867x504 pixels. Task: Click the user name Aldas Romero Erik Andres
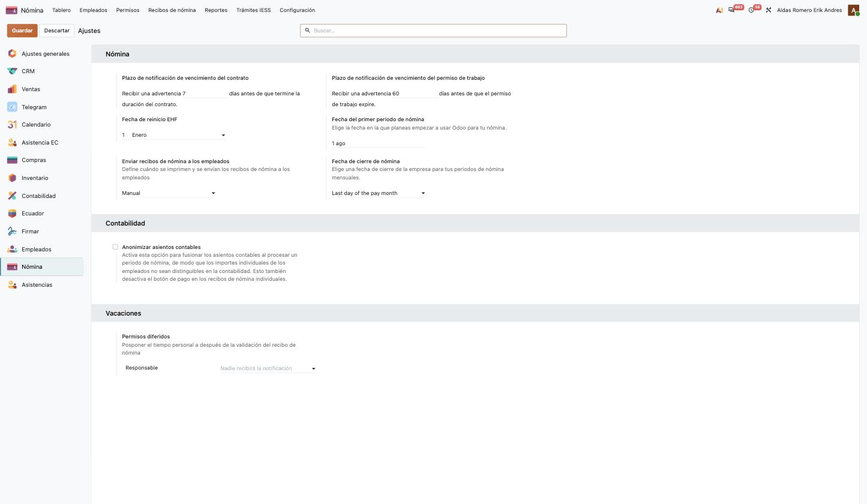[809, 10]
